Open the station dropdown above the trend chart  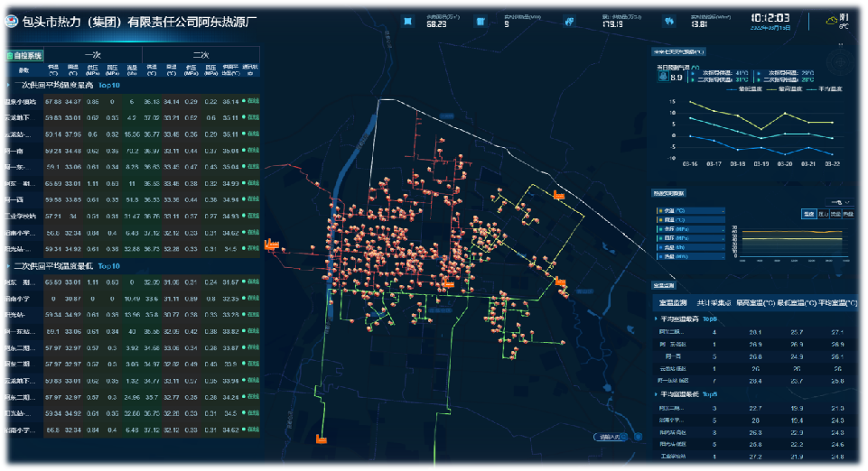(x=836, y=202)
